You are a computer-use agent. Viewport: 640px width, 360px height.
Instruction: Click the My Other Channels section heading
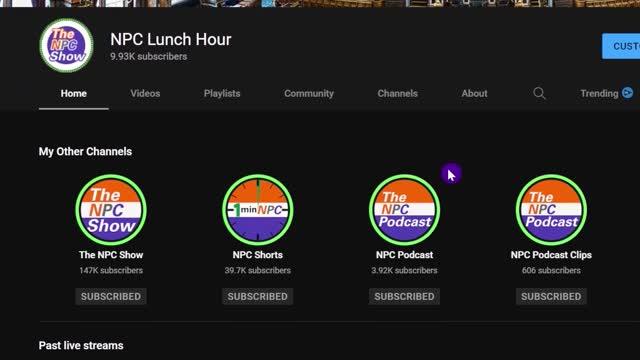coord(85,152)
